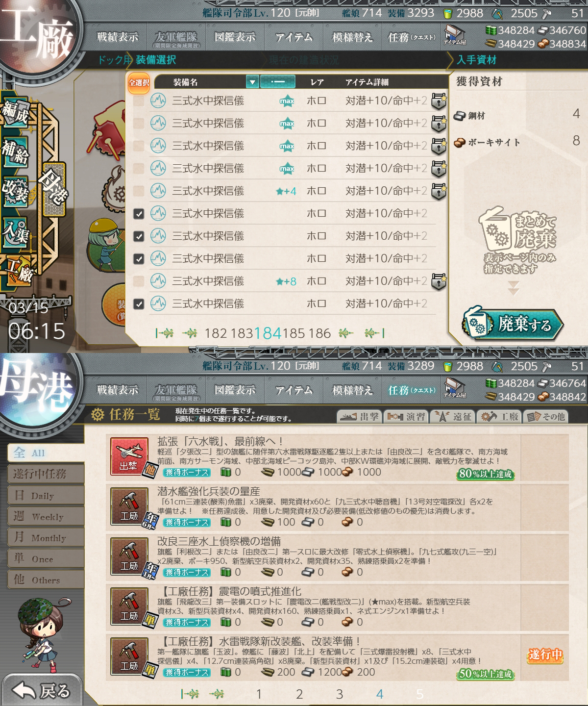Toggle 全選択 select-all button
Image resolution: width=588 pixels, height=706 pixels.
point(139,82)
